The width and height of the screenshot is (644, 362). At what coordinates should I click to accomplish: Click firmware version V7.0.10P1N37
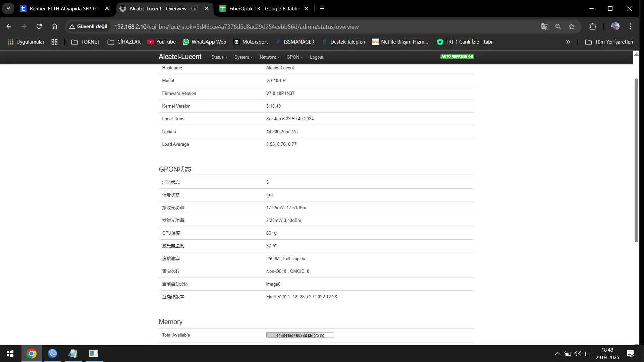coord(280,94)
